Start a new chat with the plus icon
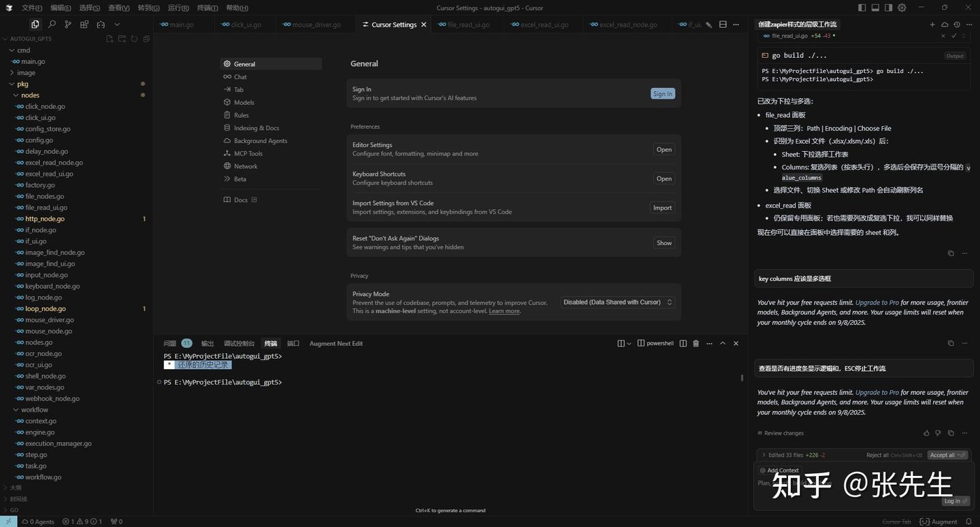The width and height of the screenshot is (980, 527). (932, 24)
